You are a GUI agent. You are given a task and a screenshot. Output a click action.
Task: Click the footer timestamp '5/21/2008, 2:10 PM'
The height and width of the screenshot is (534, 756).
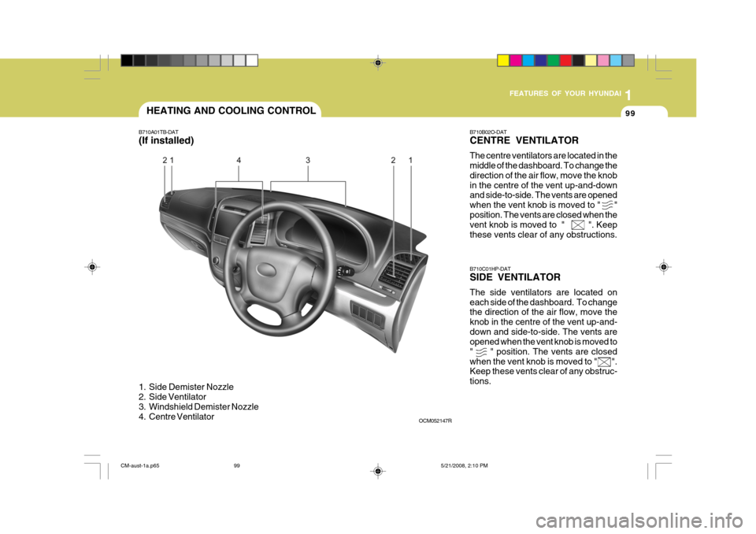tap(465, 466)
